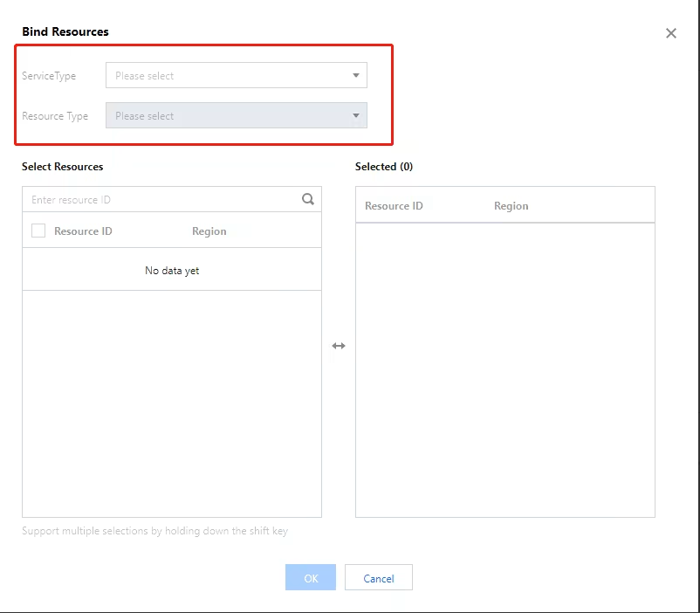The image size is (700, 613).
Task: Tick the select-all resources checkbox
Action: pos(38,231)
